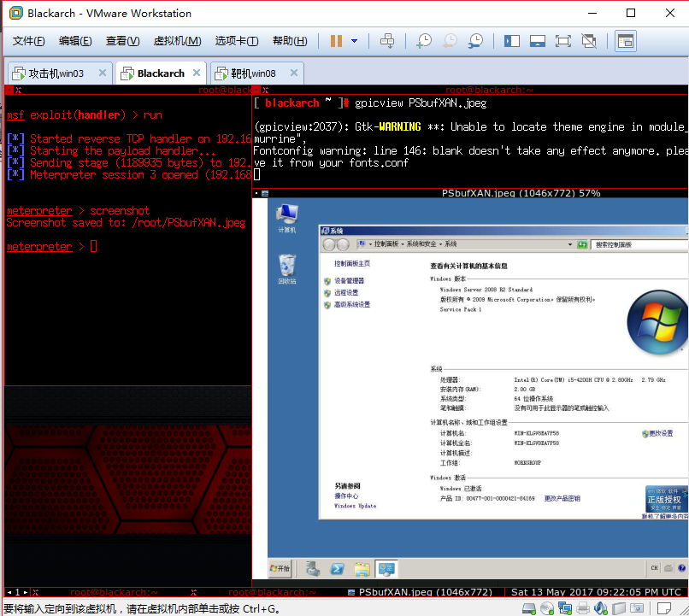Toggle the library sidebar panel icon
The image size is (689, 616).
512,41
